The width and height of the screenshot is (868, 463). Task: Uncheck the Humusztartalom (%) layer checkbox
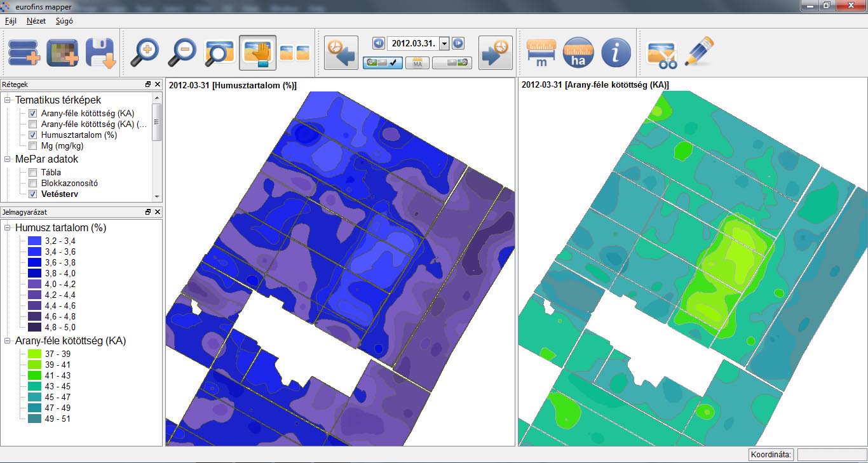pyautogui.click(x=33, y=135)
